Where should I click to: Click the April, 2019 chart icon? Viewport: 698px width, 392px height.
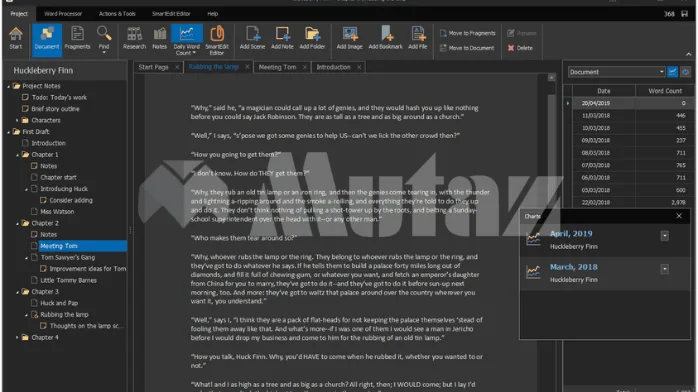tap(533, 239)
